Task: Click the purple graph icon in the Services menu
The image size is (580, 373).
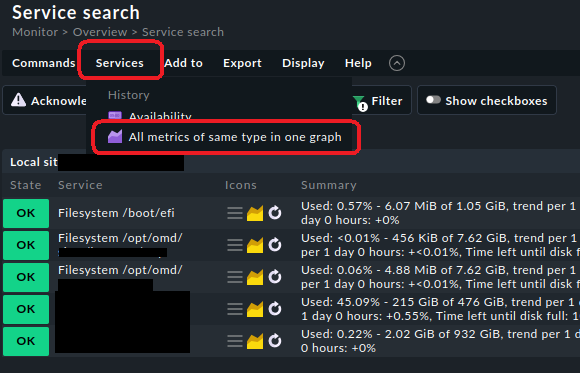Action: (115, 137)
